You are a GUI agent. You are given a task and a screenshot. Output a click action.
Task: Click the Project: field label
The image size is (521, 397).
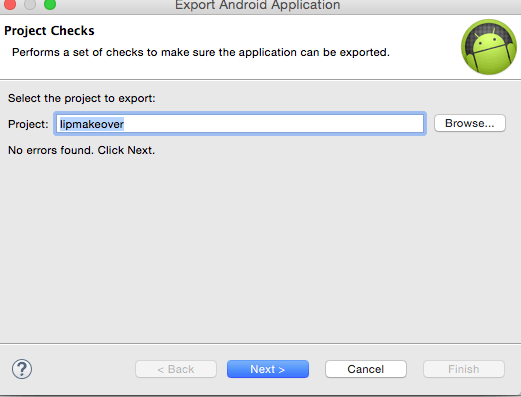click(x=28, y=124)
